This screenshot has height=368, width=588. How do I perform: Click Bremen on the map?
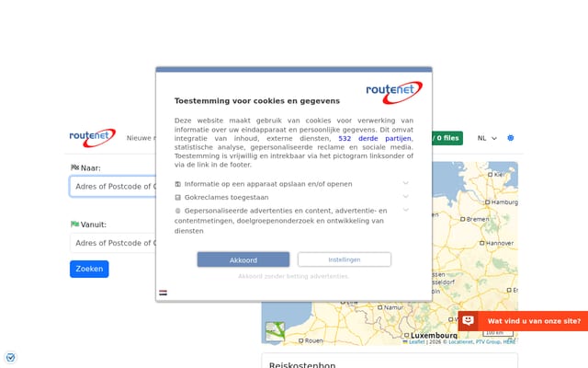[475, 219]
